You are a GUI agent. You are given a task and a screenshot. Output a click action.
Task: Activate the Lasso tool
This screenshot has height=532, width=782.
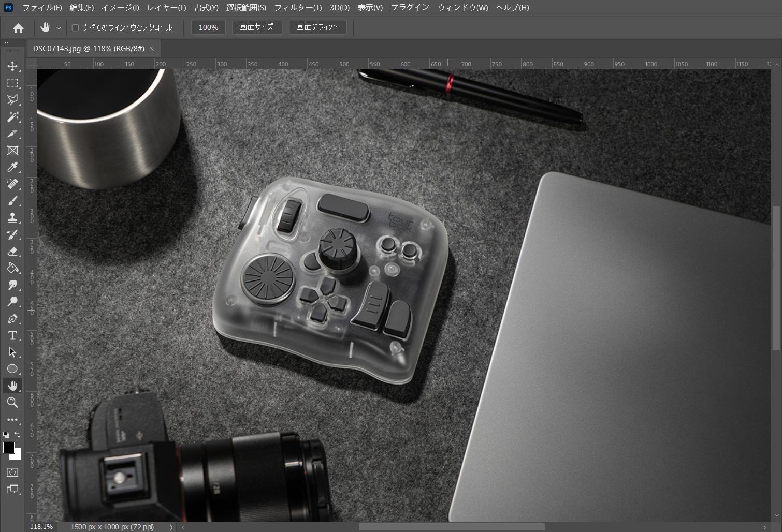point(13,100)
